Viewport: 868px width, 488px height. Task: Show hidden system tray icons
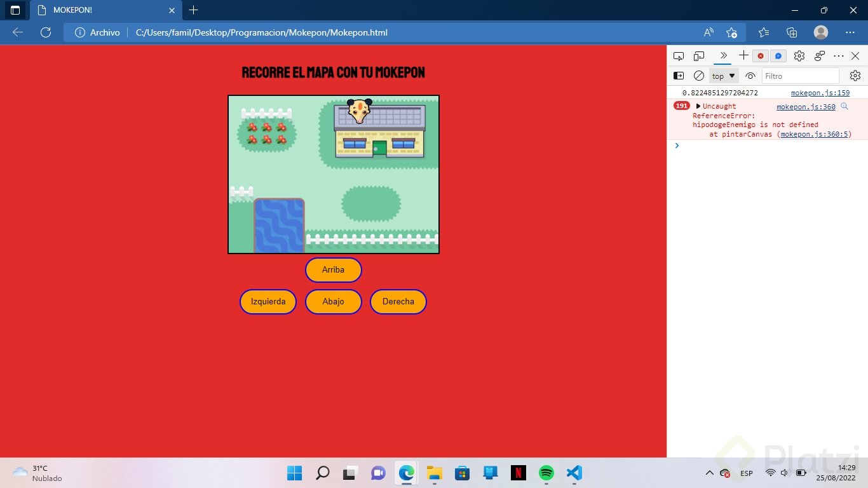tap(709, 473)
